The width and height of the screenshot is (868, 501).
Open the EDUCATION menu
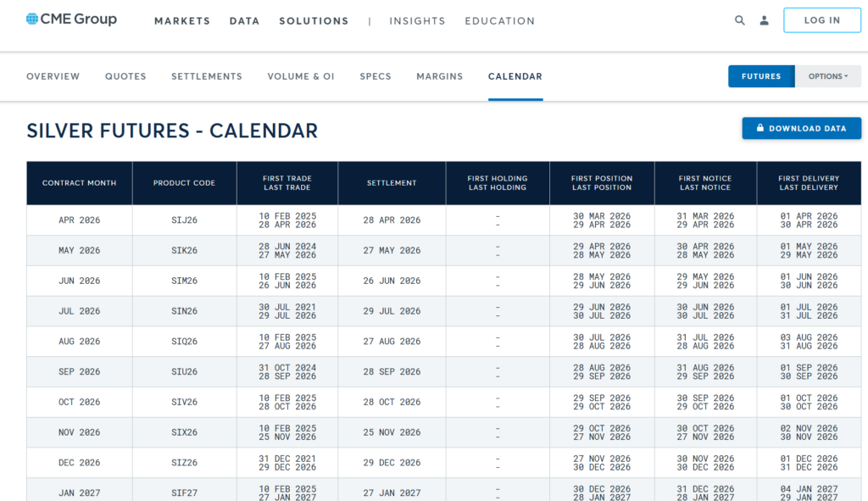499,21
